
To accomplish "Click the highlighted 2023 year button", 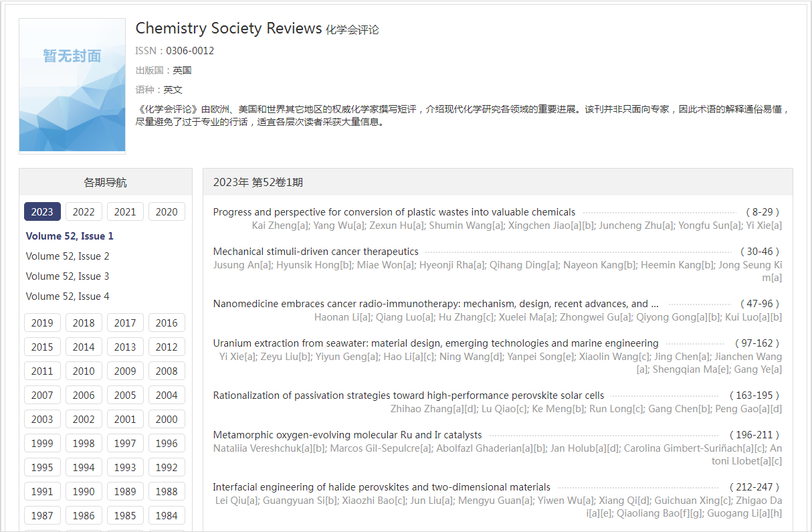I will [42, 211].
